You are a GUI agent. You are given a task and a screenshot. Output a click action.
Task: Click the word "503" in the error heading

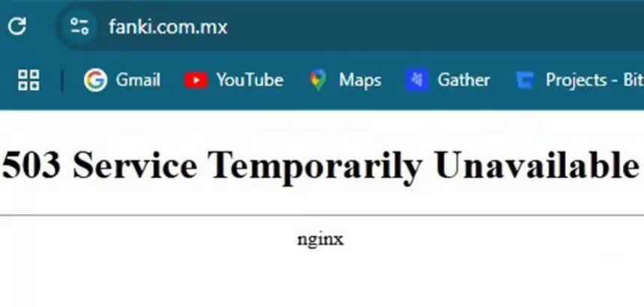[31, 165]
